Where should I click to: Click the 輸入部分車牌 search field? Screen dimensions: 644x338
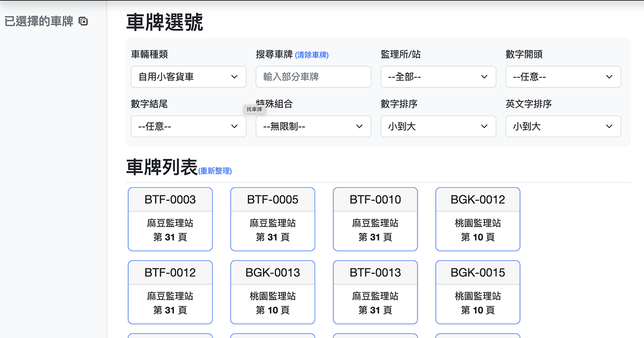click(x=313, y=77)
